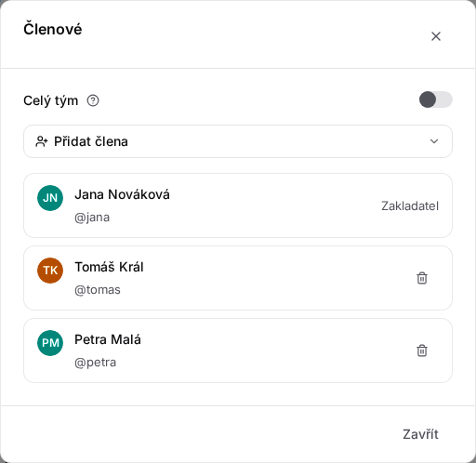The height and width of the screenshot is (463, 476).
Task: Delete member Tomáš Král with trash icon
Action: 422,278
